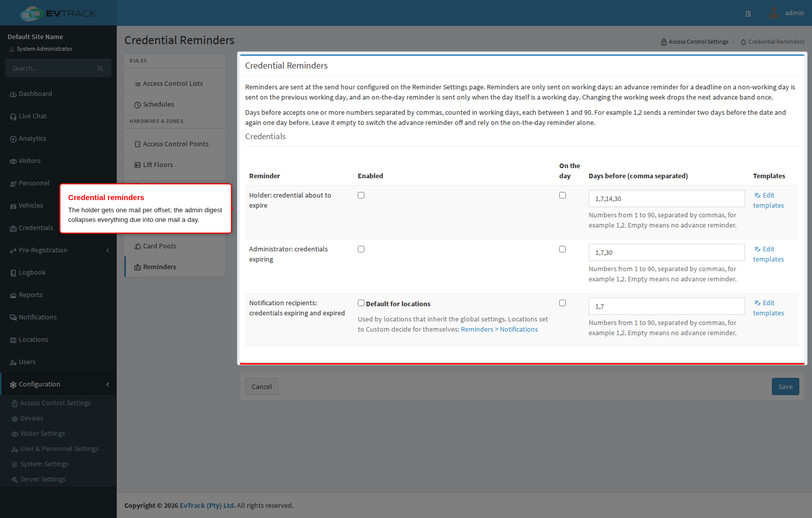Enable holder credential expiry reminder
The image size is (812, 518).
[361, 196]
